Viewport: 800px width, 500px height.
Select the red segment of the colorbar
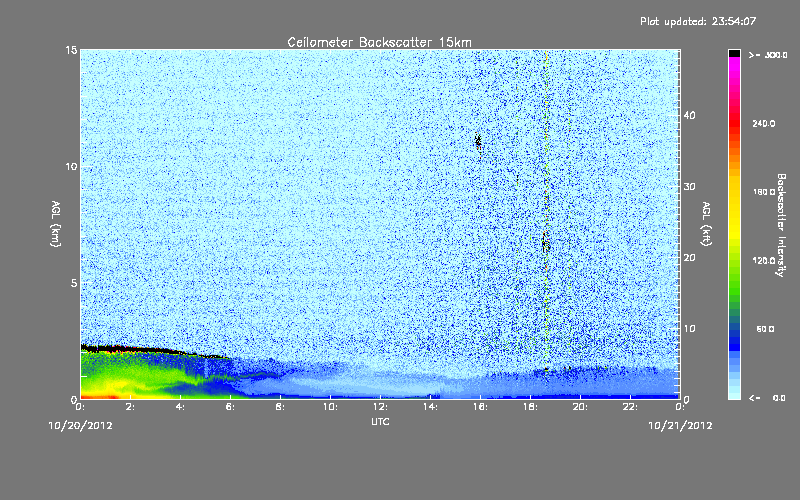(734, 122)
